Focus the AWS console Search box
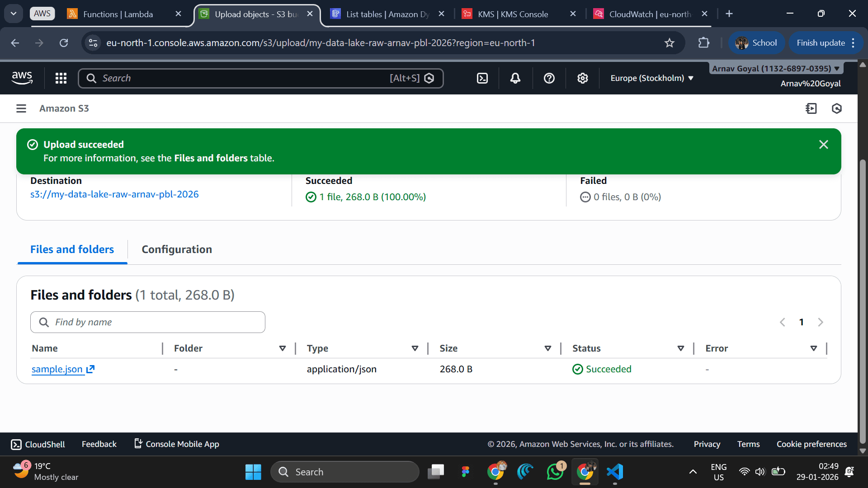Viewport: 868px width, 488px height. pyautogui.click(x=261, y=78)
